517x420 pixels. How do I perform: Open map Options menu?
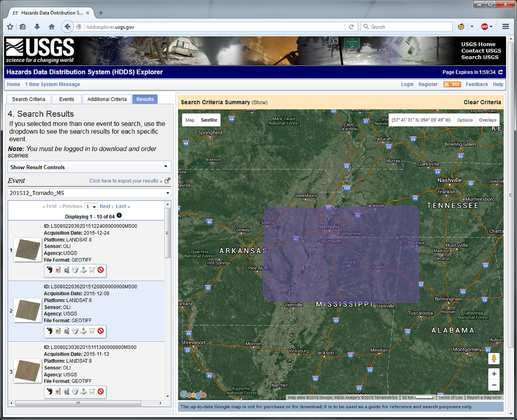pos(465,120)
